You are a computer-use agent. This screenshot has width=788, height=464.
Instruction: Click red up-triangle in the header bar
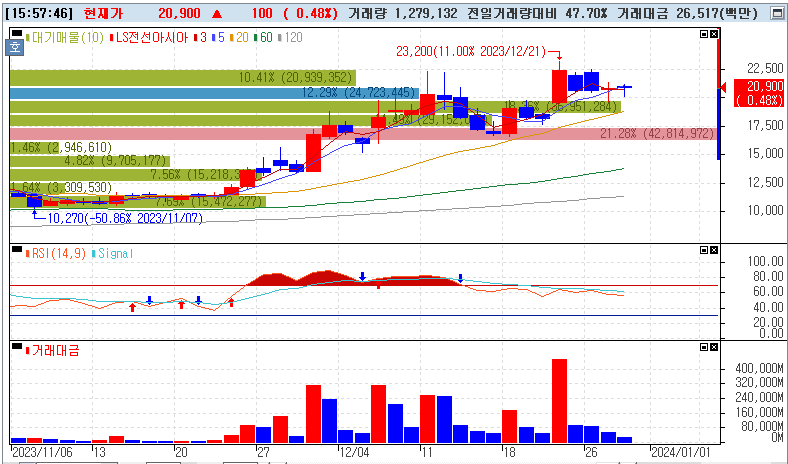point(217,14)
